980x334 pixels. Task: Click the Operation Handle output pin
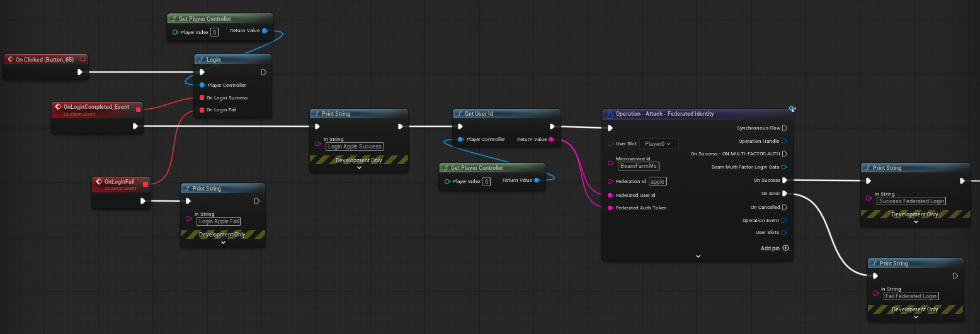click(784, 141)
